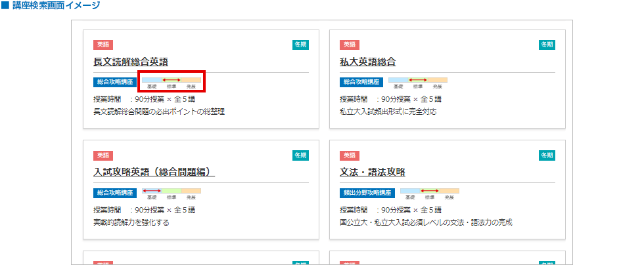Viewport: 644px width, 265px height.
Task: Open the 入試攻略英語（総合問題編） course link
Action: [154, 173]
